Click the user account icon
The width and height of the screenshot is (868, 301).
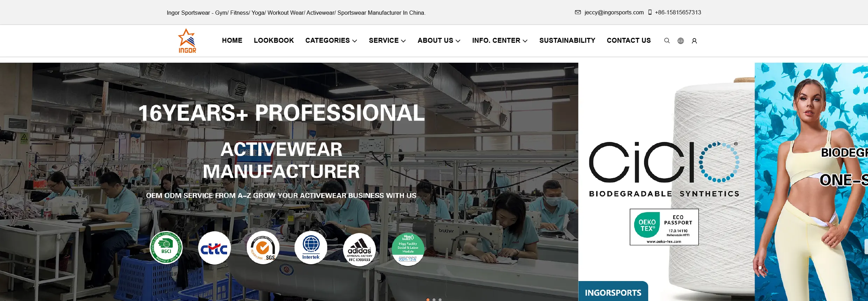694,41
